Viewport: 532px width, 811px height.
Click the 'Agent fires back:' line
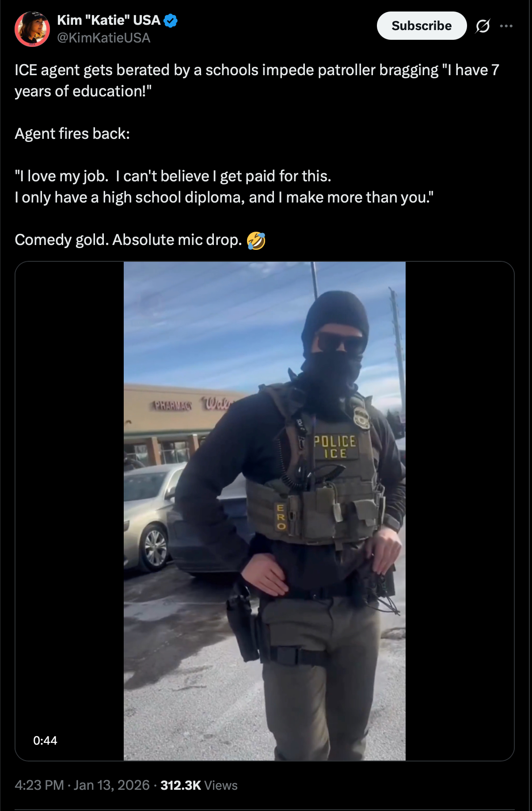(x=72, y=134)
